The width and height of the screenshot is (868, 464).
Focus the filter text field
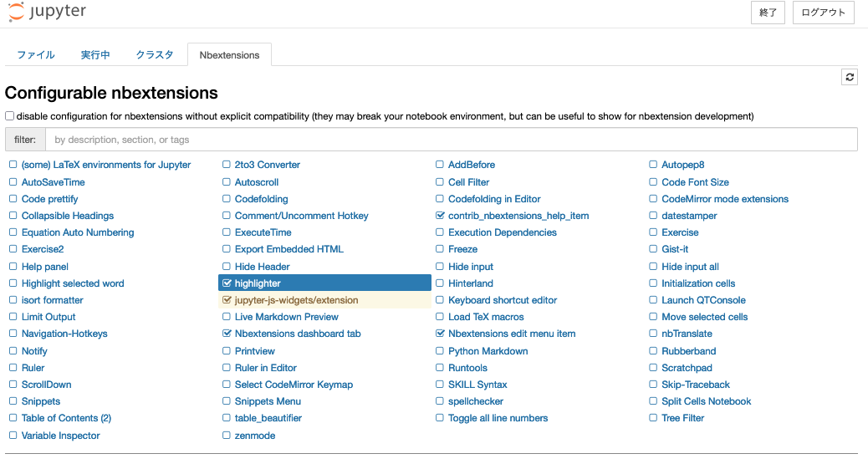452,140
